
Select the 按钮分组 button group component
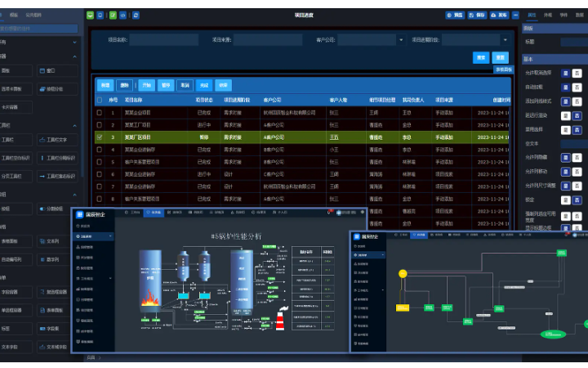(x=57, y=89)
